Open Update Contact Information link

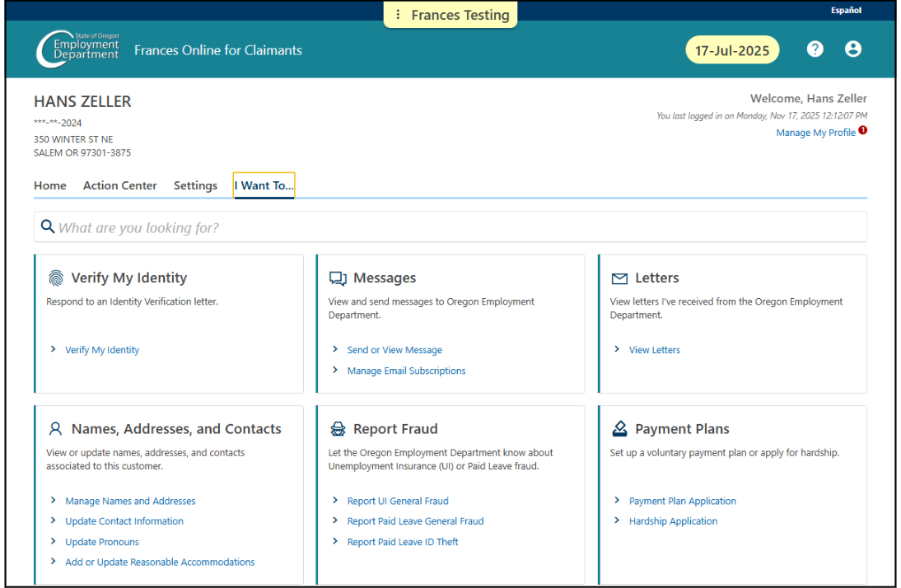pyautogui.click(x=124, y=521)
